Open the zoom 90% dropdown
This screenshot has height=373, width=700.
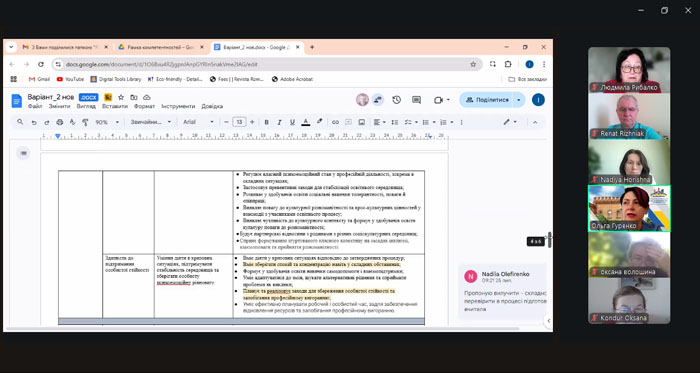pos(107,122)
